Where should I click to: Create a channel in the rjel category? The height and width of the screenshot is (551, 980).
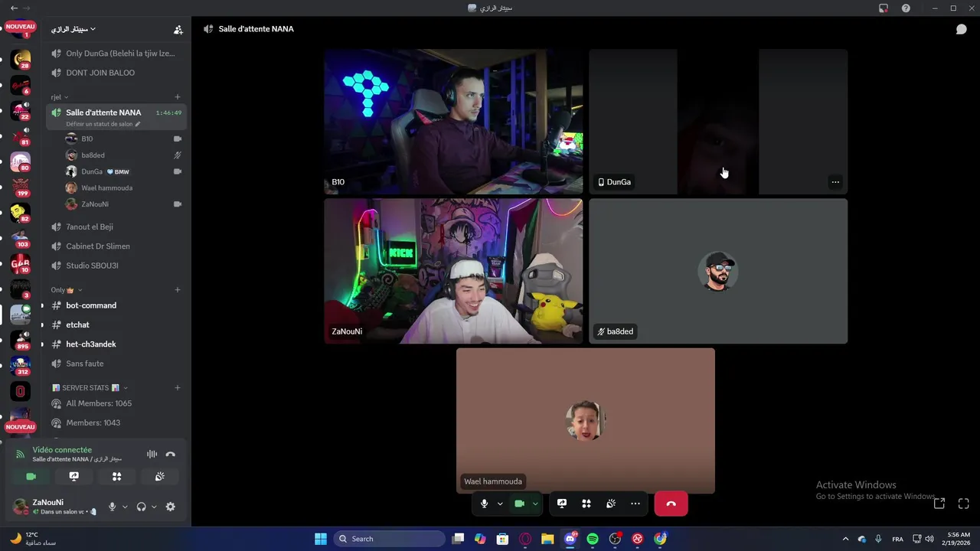pos(178,97)
